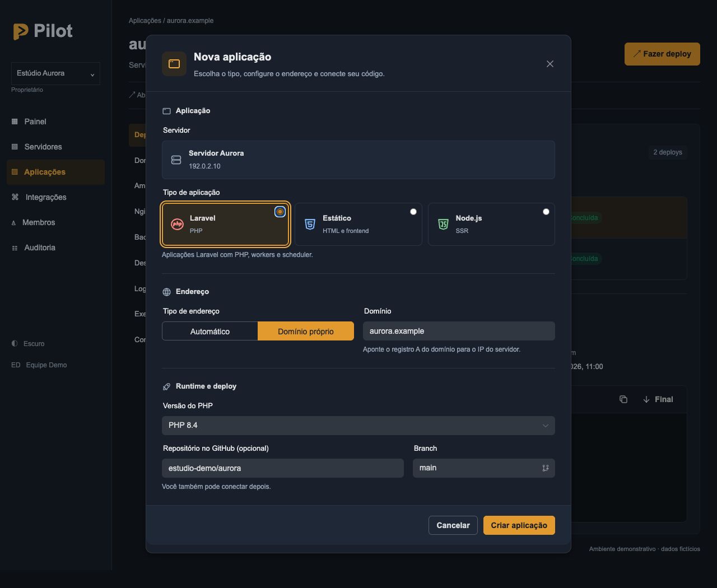Click the Node.js JS icon
The height and width of the screenshot is (588, 717).
pos(443,224)
